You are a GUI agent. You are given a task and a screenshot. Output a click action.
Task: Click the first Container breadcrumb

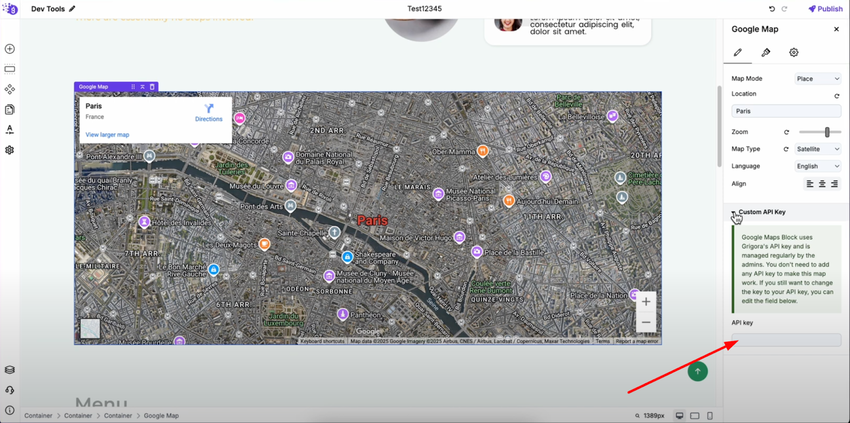(38, 415)
